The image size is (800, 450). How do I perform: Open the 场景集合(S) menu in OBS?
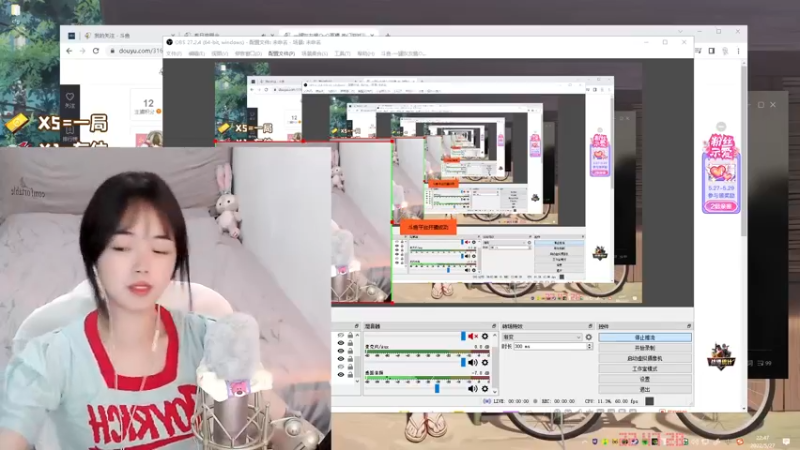tap(314, 54)
